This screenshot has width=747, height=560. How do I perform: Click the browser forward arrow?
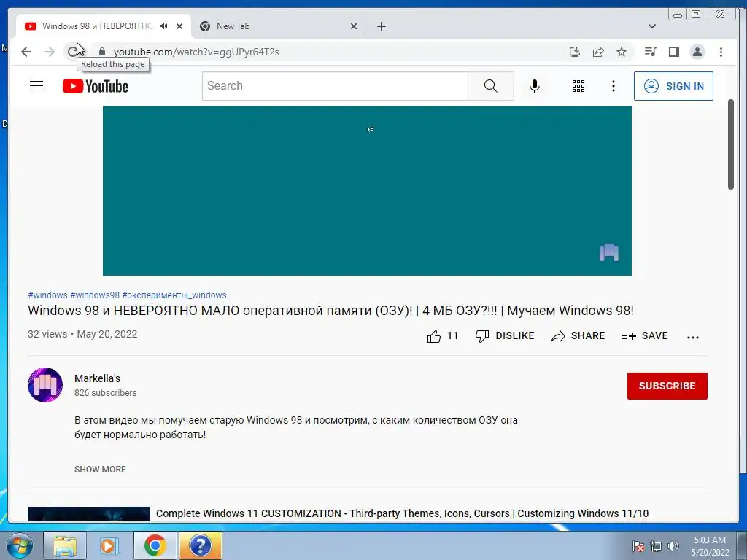pyautogui.click(x=49, y=52)
